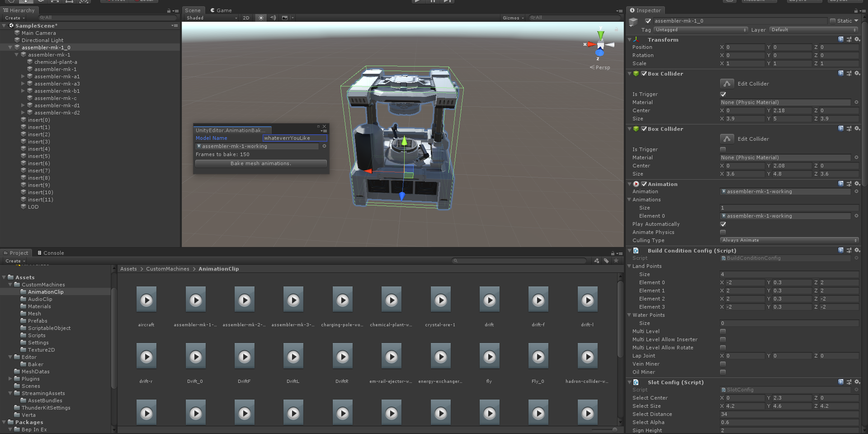Open object picker for Animation field
This screenshot has width=868, height=434.
[856, 191]
